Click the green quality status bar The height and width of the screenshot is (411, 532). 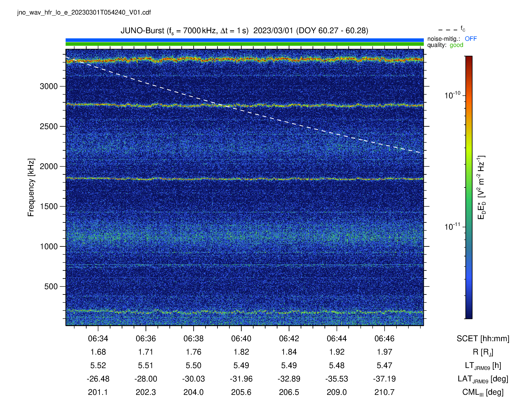[x=245, y=44]
